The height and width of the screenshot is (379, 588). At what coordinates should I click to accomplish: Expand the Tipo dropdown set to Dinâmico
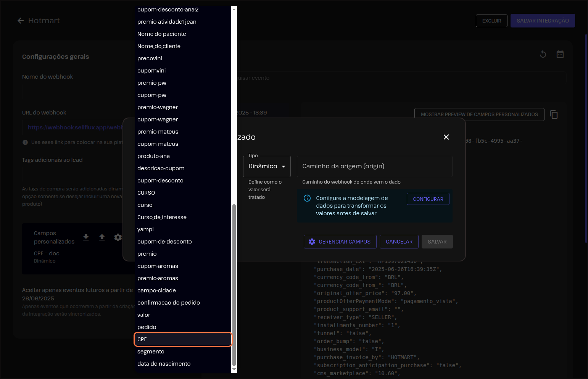click(x=267, y=166)
